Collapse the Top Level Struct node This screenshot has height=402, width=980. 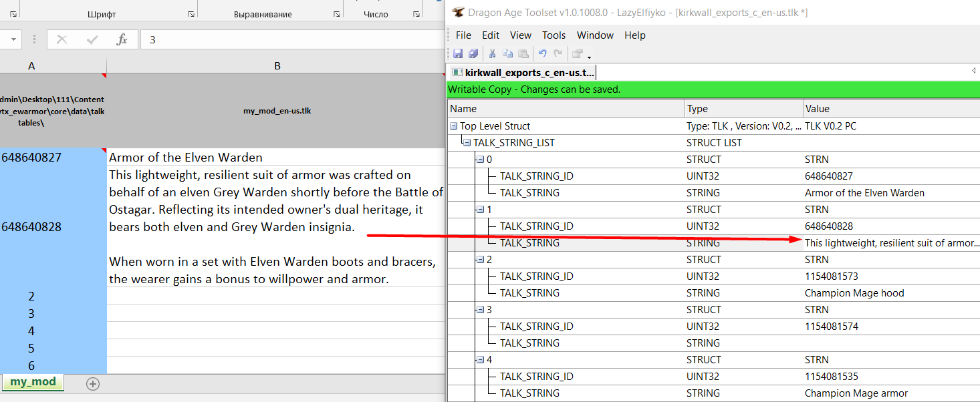(x=453, y=126)
